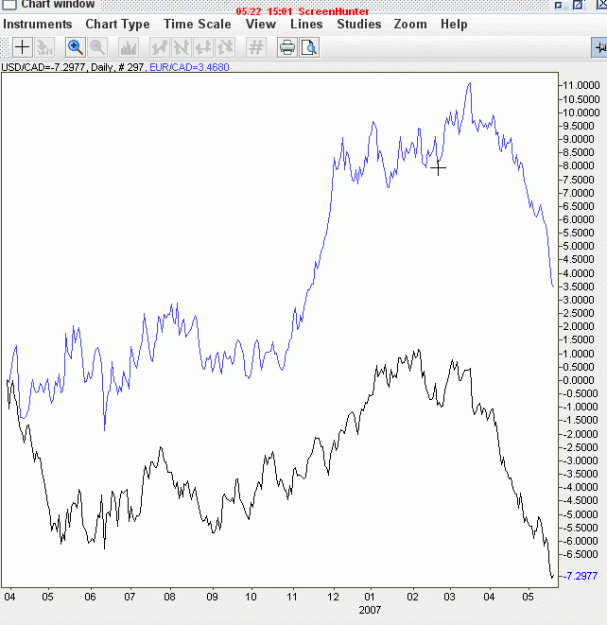Open the Chart Type menu

tap(118, 24)
